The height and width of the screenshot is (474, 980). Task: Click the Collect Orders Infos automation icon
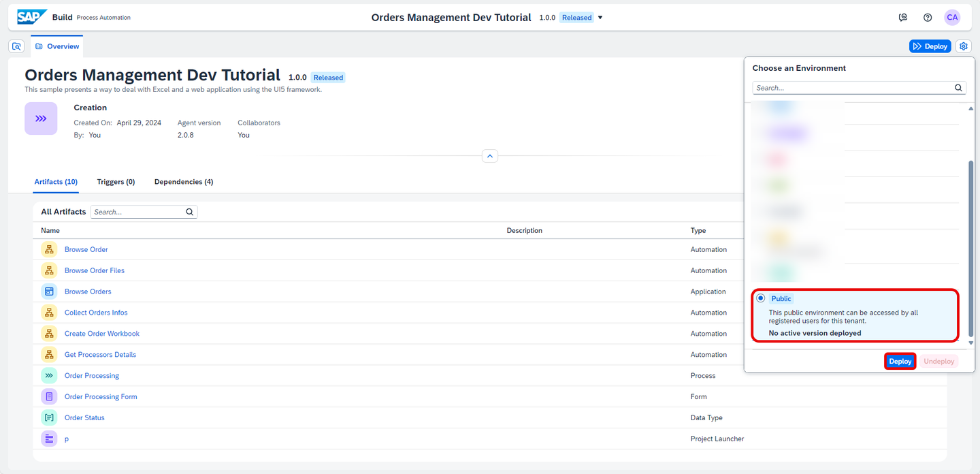click(x=49, y=313)
